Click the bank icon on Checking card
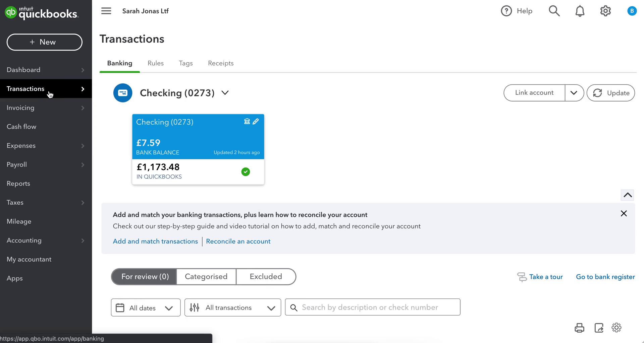Viewport: 644px width, 343px height. click(x=247, y=121)
